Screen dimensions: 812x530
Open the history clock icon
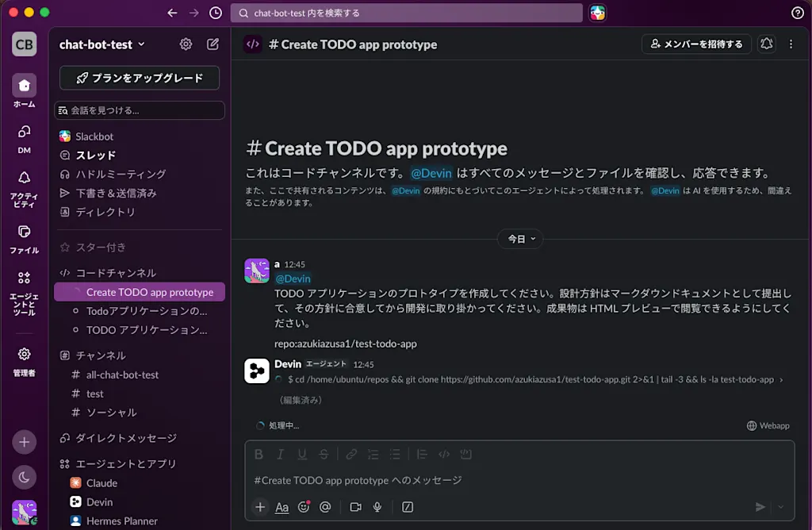[x=216, y=13]
